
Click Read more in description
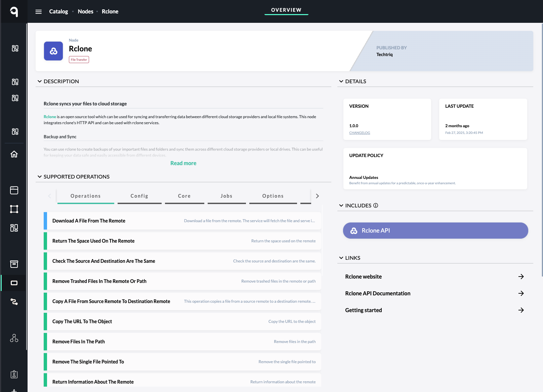click(183, 163)
